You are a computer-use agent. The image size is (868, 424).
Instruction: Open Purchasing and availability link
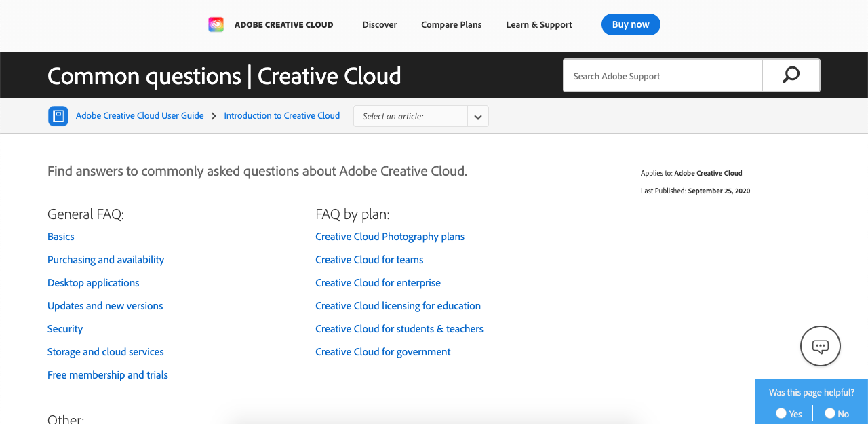pyautogui.click(x=106, y=260)
